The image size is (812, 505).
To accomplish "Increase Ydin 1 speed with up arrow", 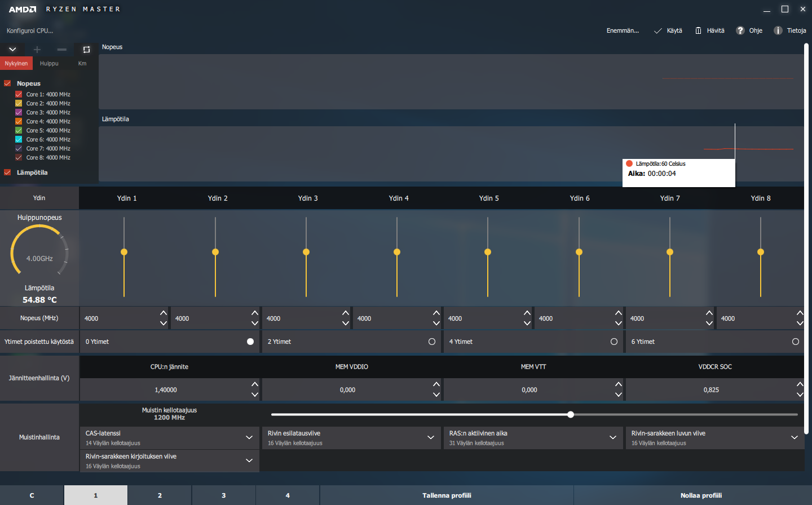I will click(164, 313).
